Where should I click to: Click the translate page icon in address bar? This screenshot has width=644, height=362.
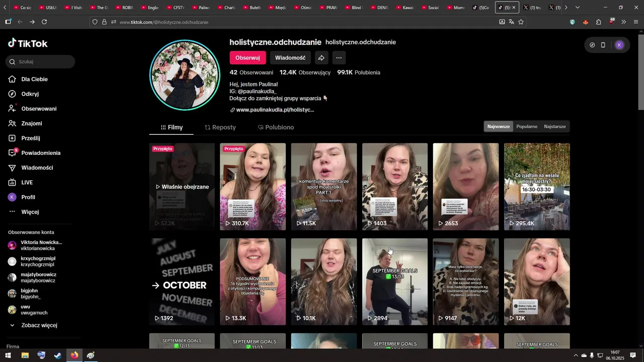click(511, 22)
